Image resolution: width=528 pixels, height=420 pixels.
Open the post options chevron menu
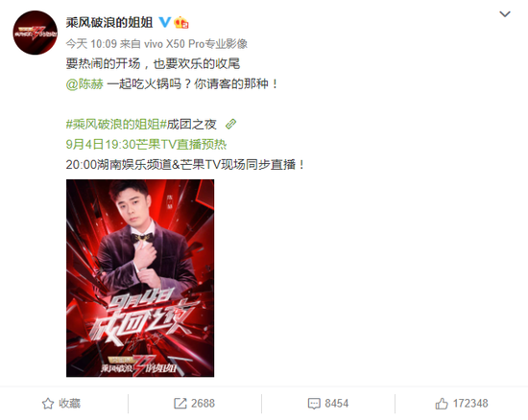pos(504,14)
